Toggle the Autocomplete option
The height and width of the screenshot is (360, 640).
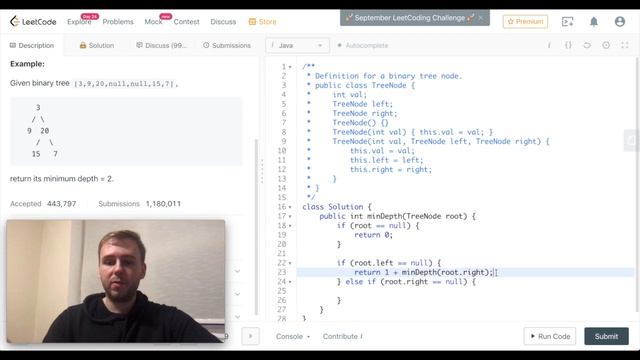coord(362,45)
